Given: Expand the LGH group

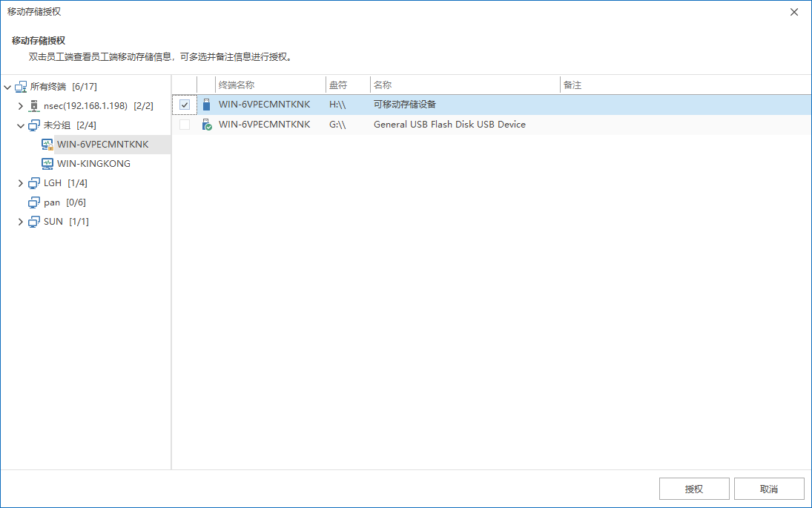Looking at the screenshot, I should coord(21,182).
